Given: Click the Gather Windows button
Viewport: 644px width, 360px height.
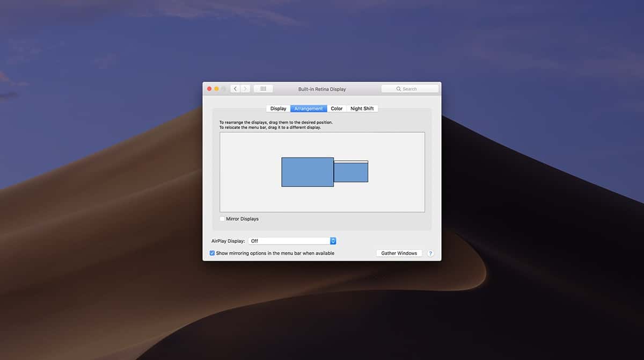Looking at the screenshot, I should [x=399, y=253].
